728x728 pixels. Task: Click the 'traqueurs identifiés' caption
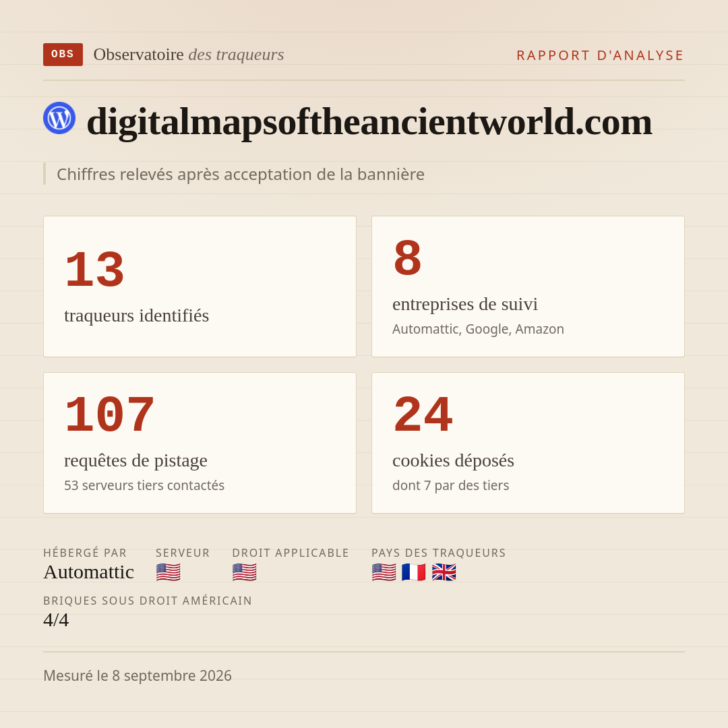click(136, 315)
